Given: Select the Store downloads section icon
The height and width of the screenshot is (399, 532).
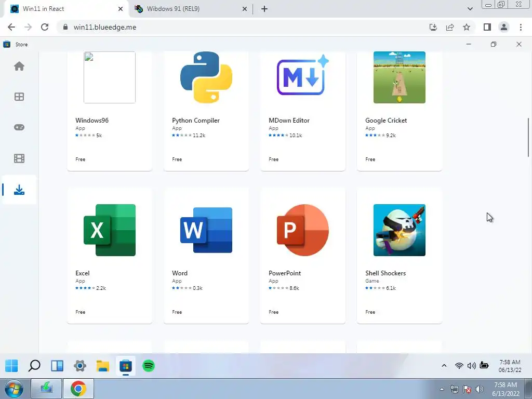Looking at the screenshot, I should click(x=19, y=190).
